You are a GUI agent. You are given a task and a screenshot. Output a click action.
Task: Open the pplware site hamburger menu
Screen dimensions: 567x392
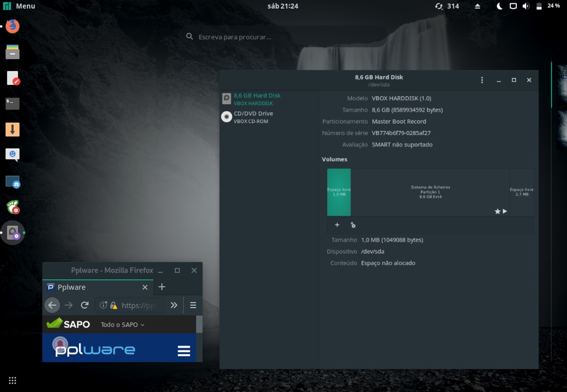pyautogui.click(x=184, y=351)
